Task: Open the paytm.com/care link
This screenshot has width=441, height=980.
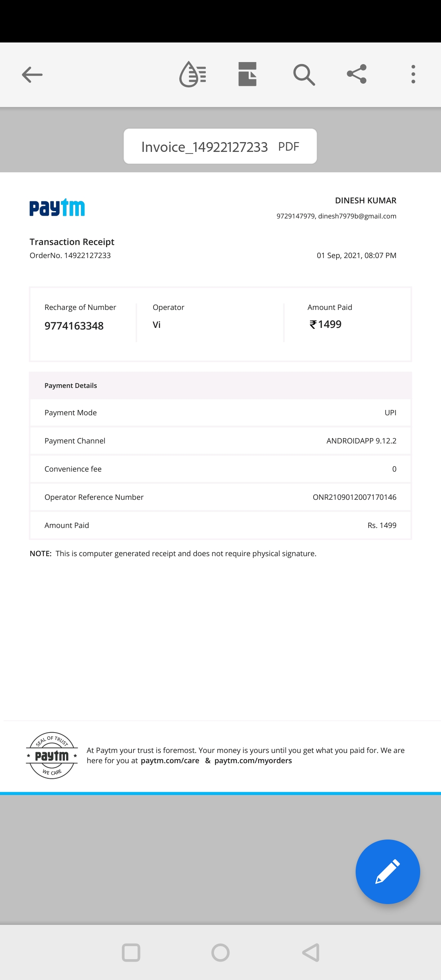Action: pos(170,761)
